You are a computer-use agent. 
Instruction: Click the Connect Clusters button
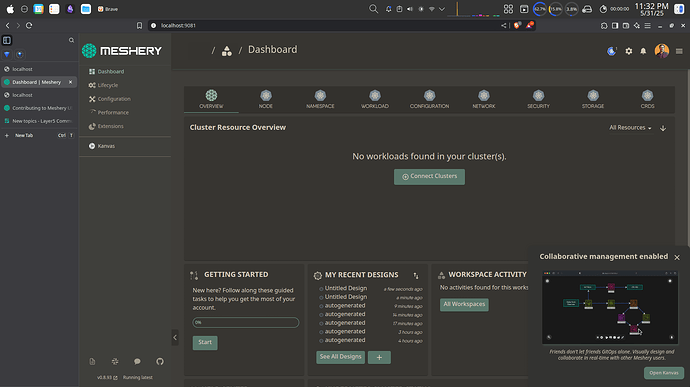tap(429, 177)
